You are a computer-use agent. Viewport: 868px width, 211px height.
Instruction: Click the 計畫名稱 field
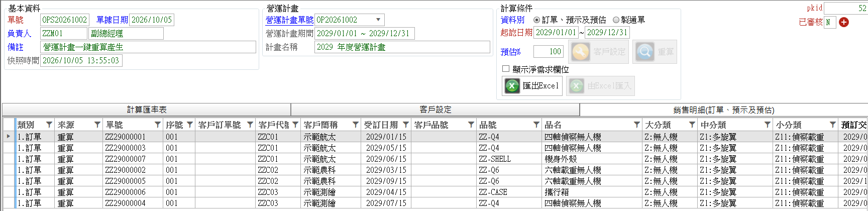[402, 47]
